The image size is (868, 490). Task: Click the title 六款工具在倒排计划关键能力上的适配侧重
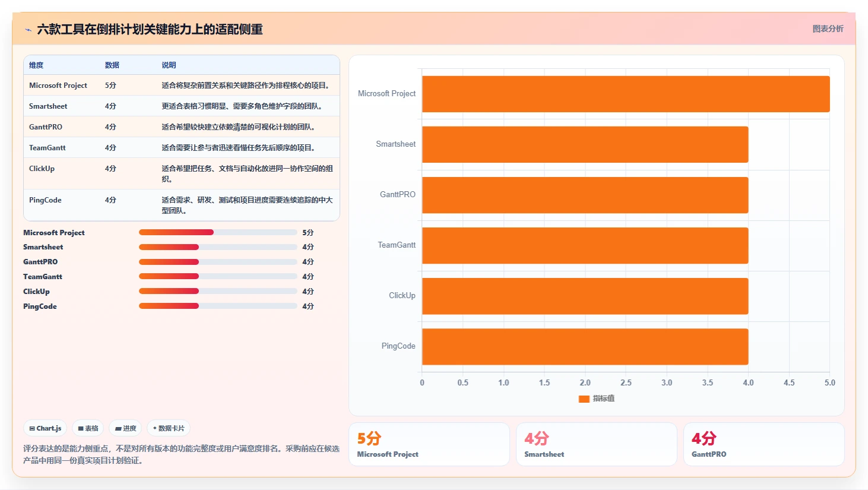point(150,30)
